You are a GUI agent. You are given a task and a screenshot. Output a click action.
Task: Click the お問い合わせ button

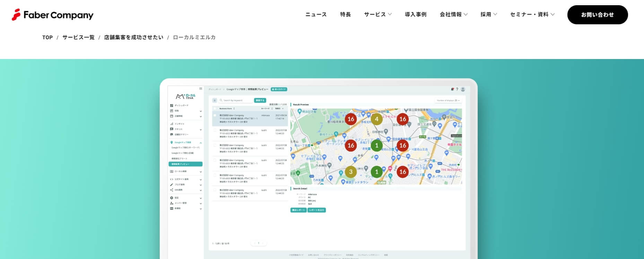coord(598,15)
